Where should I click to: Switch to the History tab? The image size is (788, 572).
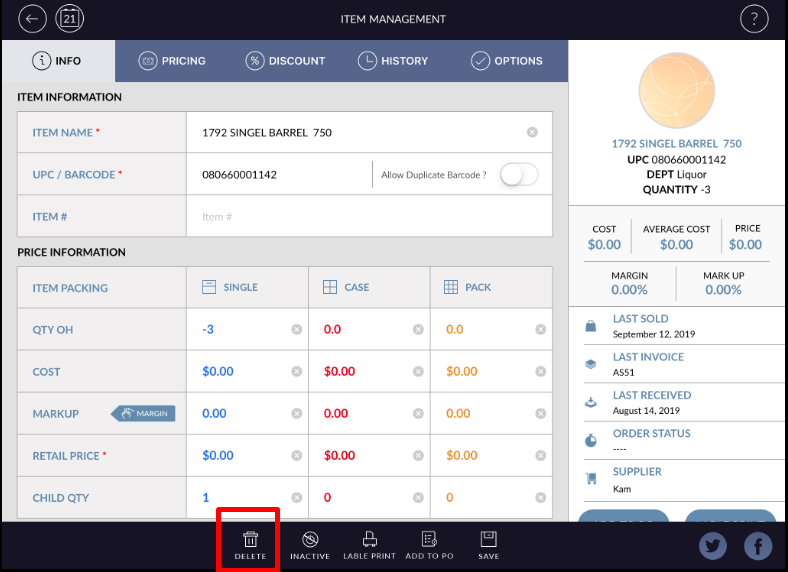(392, 61)
